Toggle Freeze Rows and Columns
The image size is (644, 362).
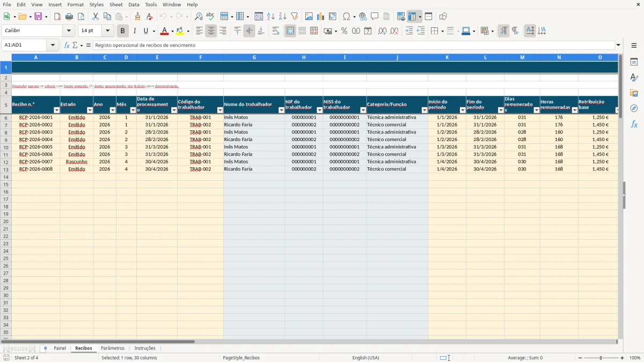(x=412, y=17)
